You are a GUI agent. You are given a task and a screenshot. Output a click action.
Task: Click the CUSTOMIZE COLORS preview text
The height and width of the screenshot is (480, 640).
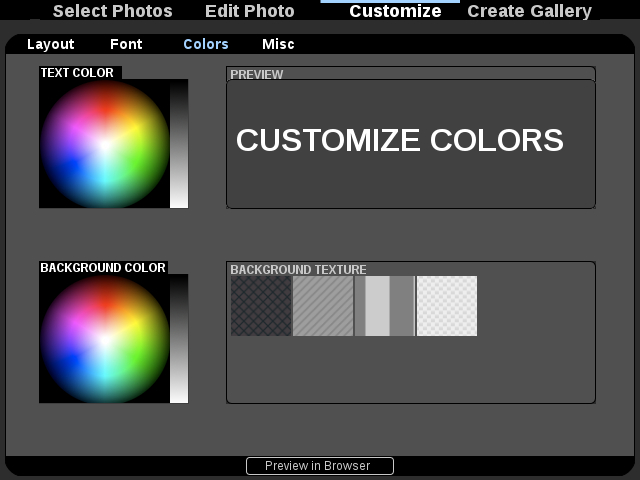[400, 140]
